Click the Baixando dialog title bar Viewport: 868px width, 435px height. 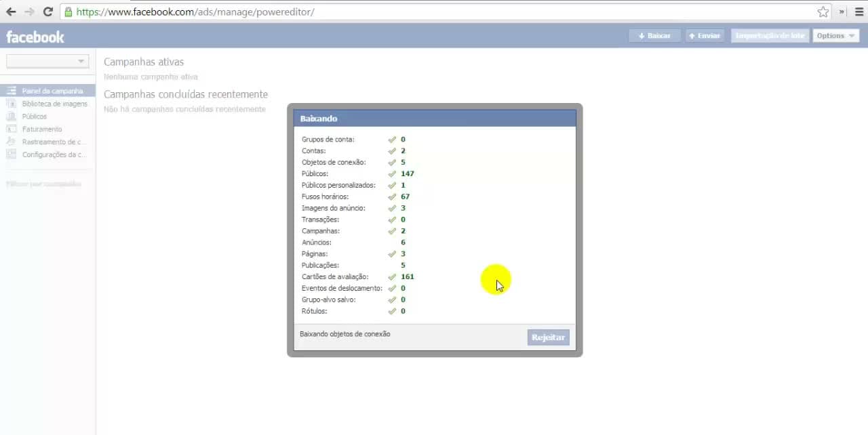[435, 119]
